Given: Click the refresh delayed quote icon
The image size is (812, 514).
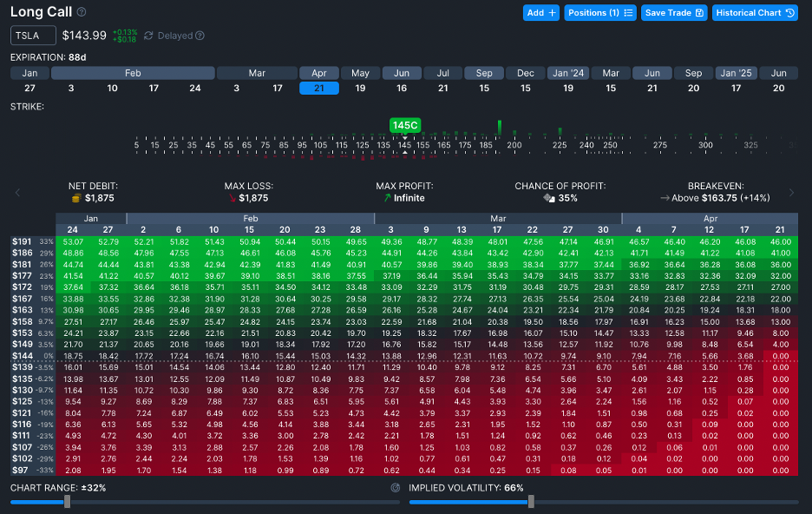Looking at the screenshot, I should [148, 36].
